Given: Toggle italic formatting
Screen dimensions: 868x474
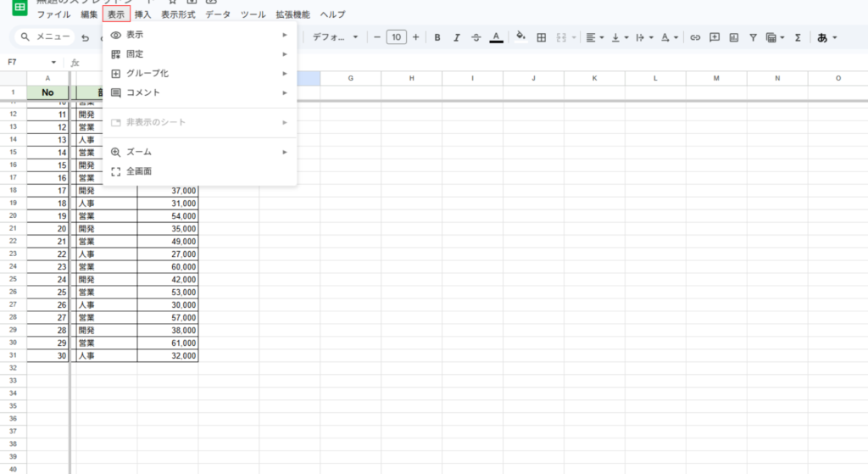Looking at the screenshot, I should [x=457, y=37].
